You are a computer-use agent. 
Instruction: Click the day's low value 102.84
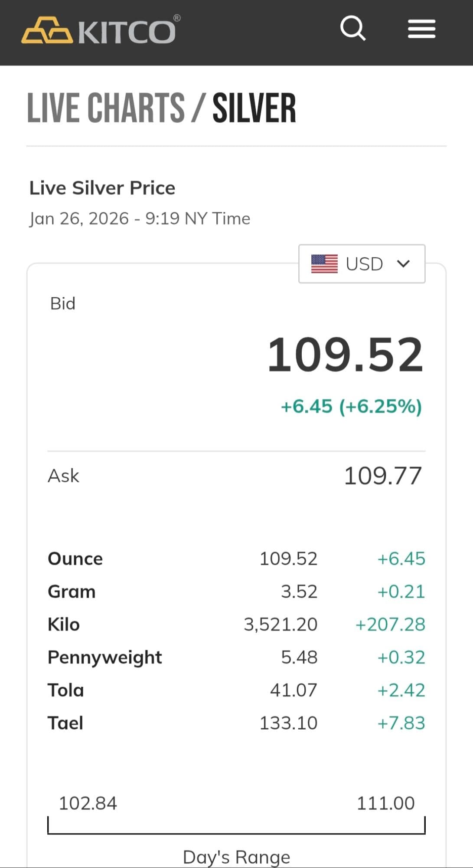pos(88,803)
